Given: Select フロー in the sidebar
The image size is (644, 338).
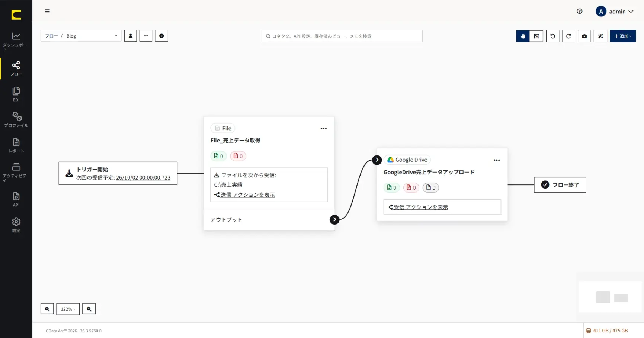Looking at the screenshot, I should [x=16, y=69].
